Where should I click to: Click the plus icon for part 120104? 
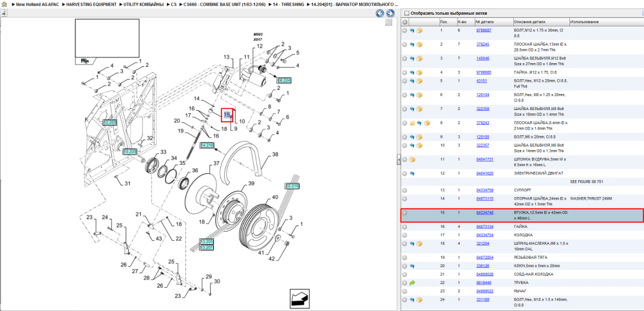pos(404,95)
